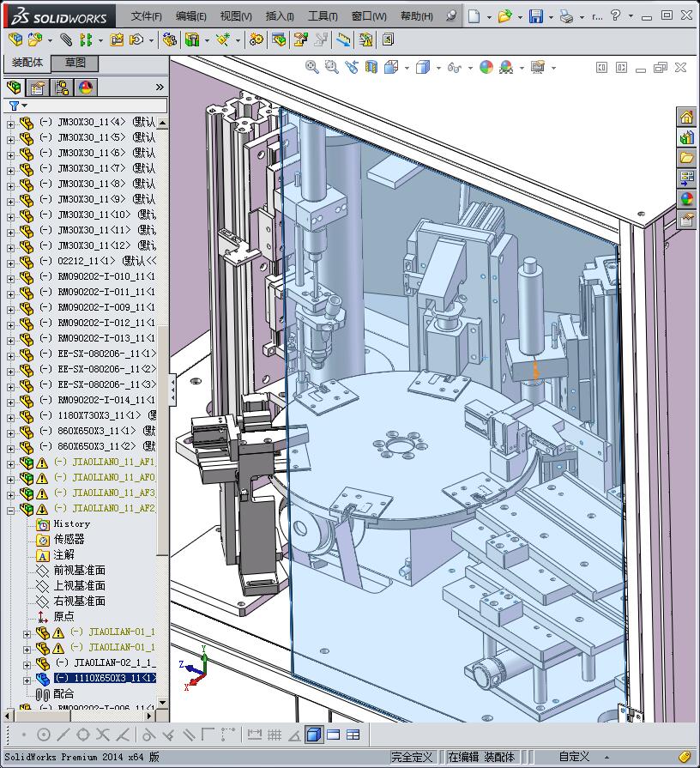
Task: Click the Previous View icon
Action: click(x=352, y=67)
